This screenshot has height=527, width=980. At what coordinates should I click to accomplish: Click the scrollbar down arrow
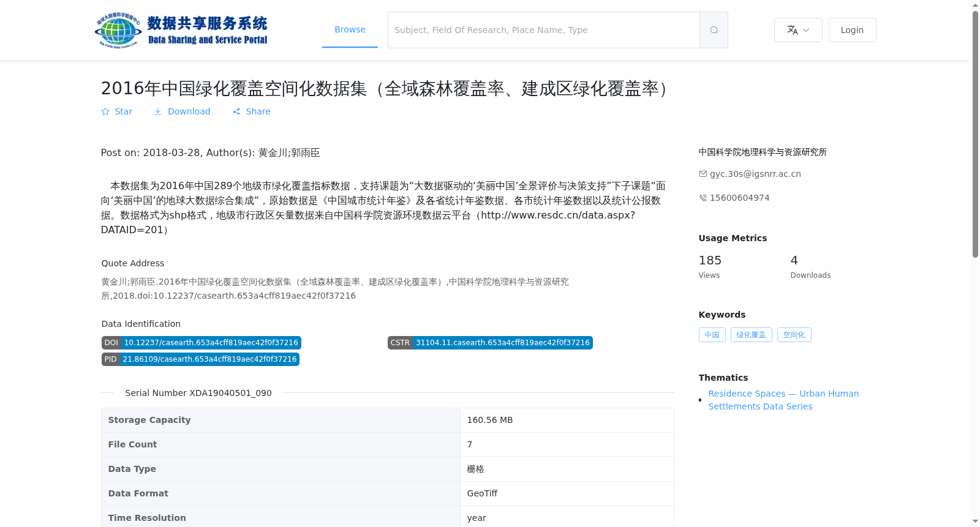click(x=975, y=521)
